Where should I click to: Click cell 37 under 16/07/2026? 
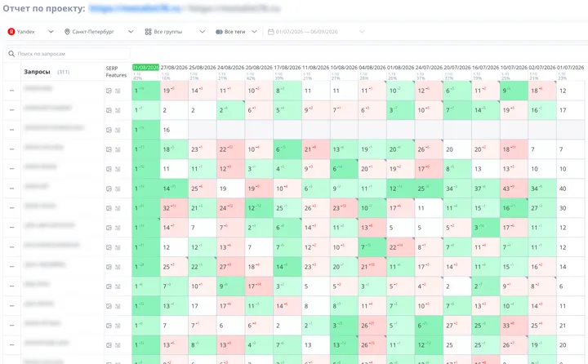pyautogui.click(x=486, y=189)
